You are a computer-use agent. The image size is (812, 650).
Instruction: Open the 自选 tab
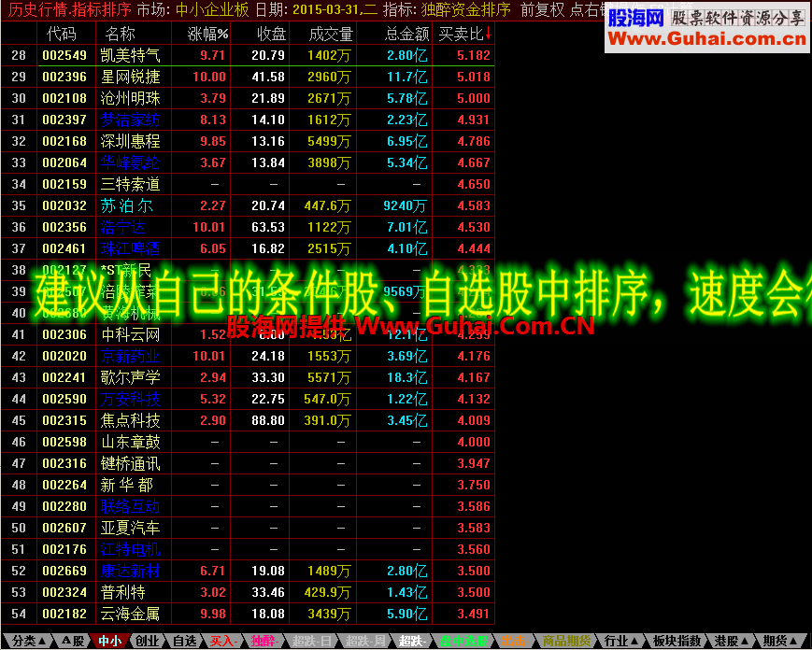tap(184, 642)
